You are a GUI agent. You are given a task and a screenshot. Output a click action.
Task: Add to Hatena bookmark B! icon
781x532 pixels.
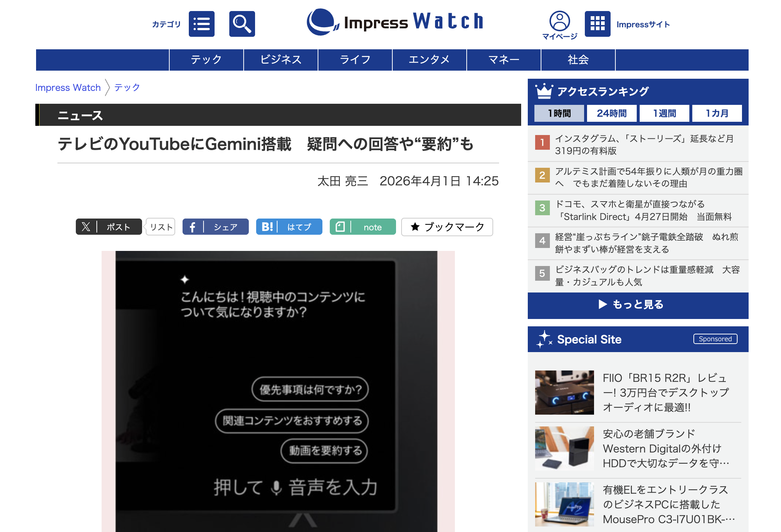(267, 227)
